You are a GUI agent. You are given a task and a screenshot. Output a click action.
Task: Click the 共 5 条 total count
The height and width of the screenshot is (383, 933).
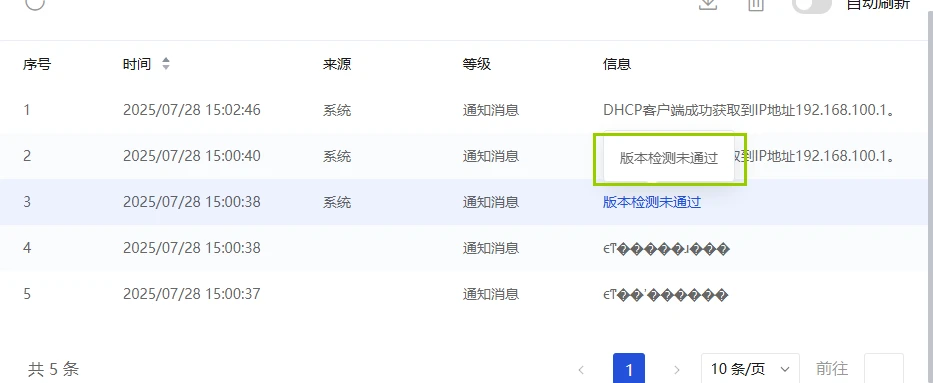pyautogui.click(x=54, y=369)
